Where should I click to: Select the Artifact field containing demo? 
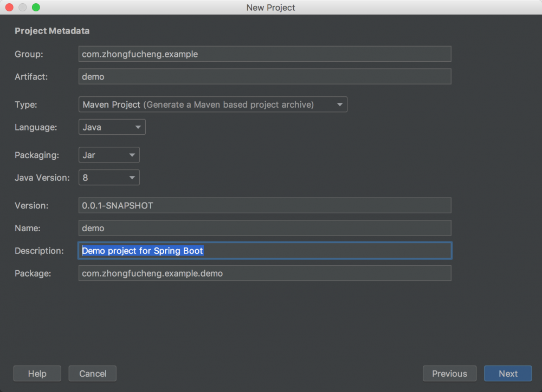264,76
